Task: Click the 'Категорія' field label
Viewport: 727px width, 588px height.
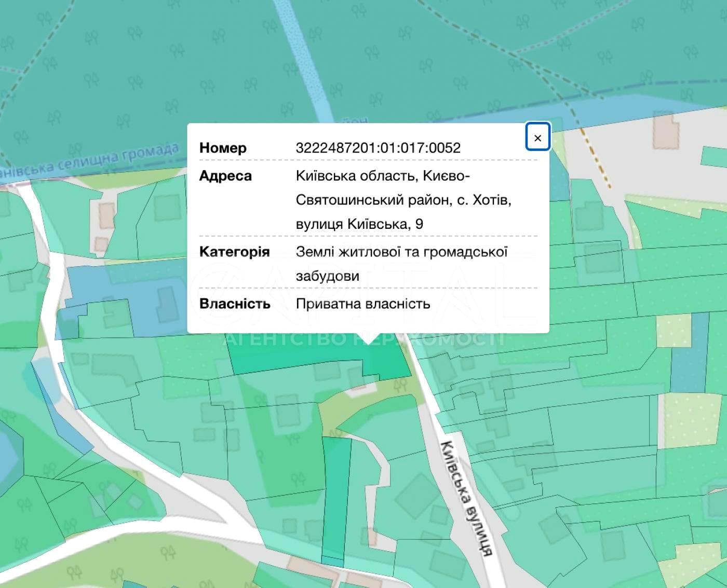Action: click(x=234, y=252)
